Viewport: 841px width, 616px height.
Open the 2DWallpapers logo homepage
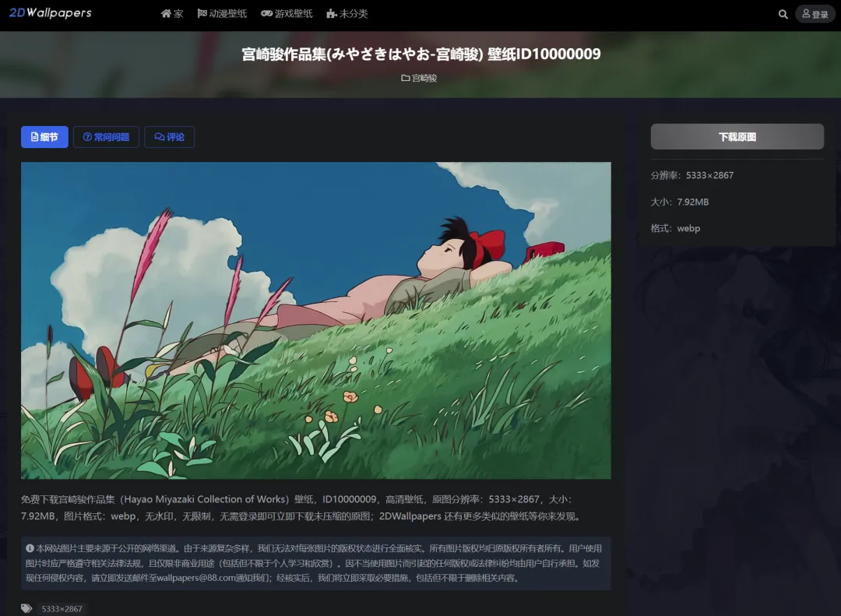tap(51, 13)
